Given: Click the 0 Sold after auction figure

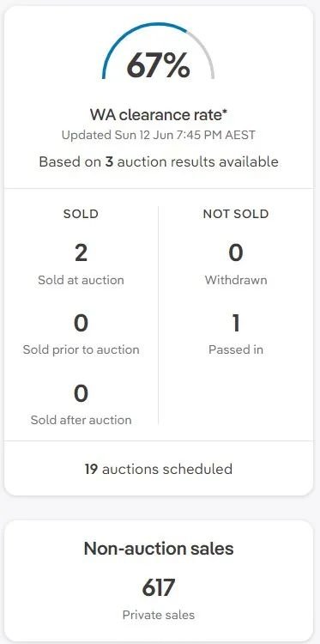Looking at the screenshot, I should [81, 393].
